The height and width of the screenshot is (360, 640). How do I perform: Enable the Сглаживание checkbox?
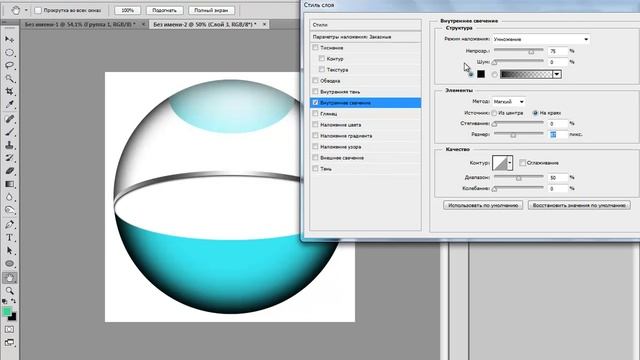522,163
